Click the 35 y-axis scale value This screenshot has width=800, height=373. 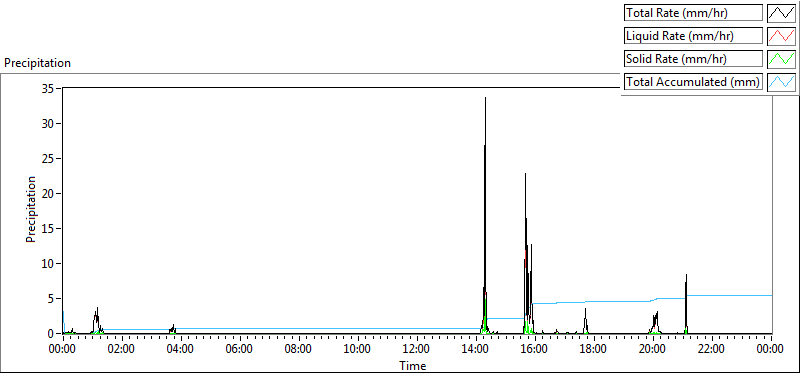tap(49, 88)
